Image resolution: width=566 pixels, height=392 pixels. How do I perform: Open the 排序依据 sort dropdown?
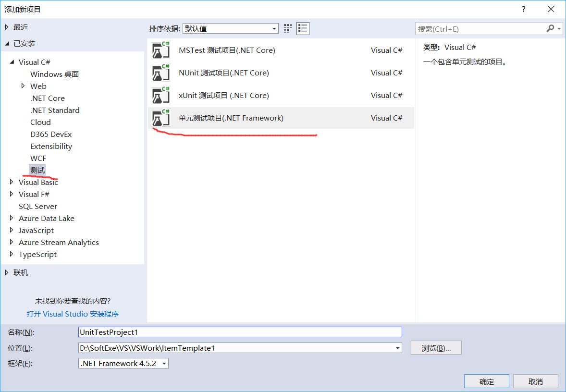pyautogui.click(x=230, y=28)
